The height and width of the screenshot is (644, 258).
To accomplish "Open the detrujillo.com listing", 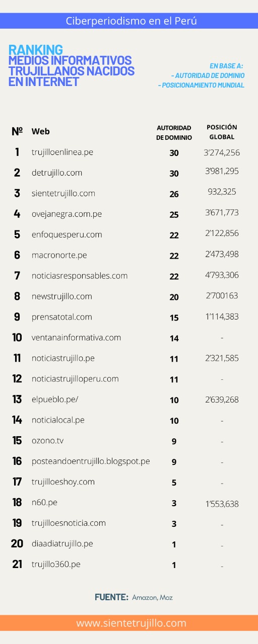I will (56, 173).
